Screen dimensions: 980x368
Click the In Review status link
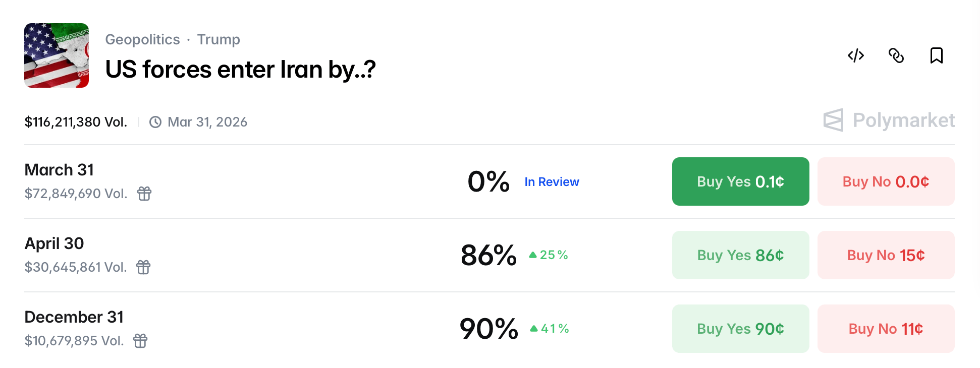tap(552, 182)
